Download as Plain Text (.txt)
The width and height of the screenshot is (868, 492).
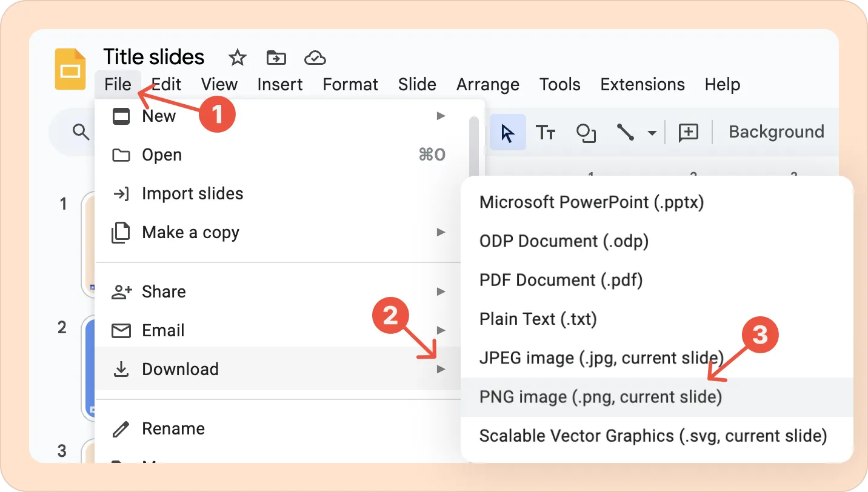coord(657,318)
